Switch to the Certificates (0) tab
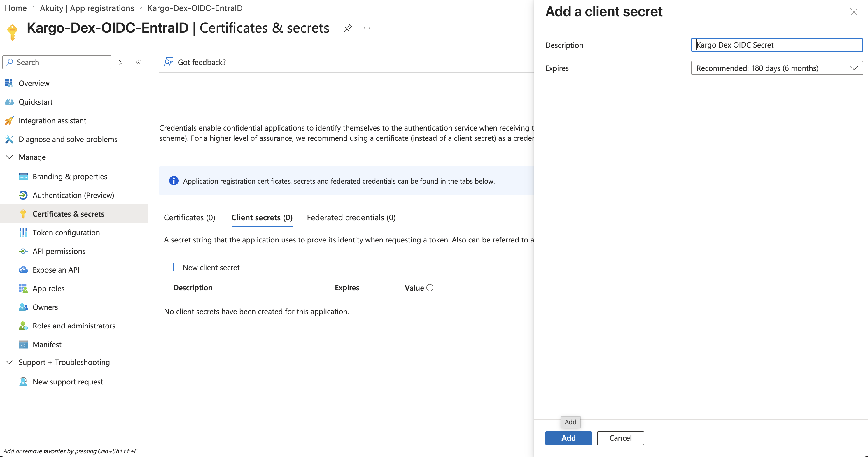868x457 pixels. coord(189,217)
